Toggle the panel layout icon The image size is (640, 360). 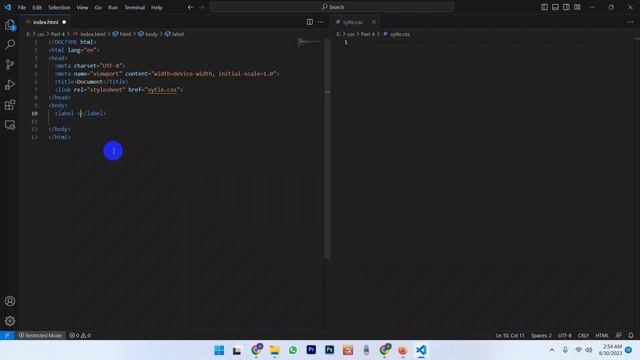(556, 7)
